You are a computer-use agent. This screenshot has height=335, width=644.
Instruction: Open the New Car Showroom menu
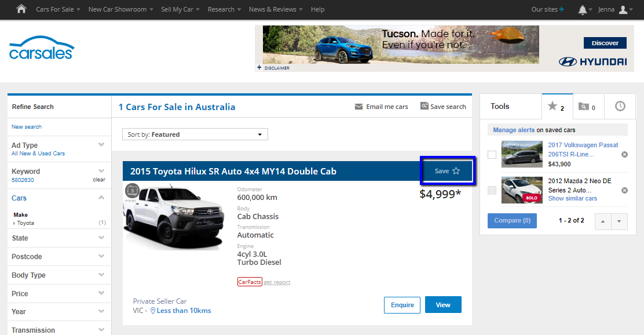point(120,9)
